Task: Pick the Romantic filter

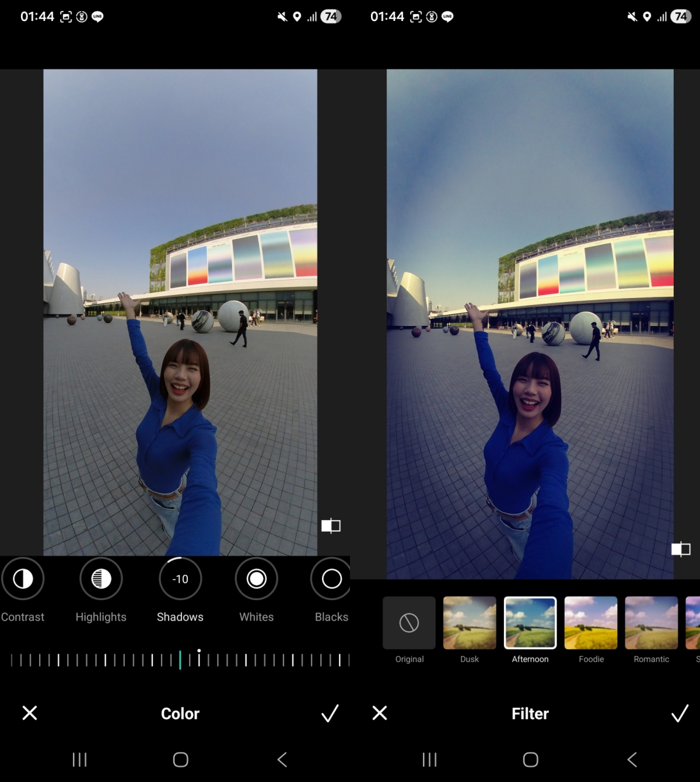Action: tap(652, 623)
